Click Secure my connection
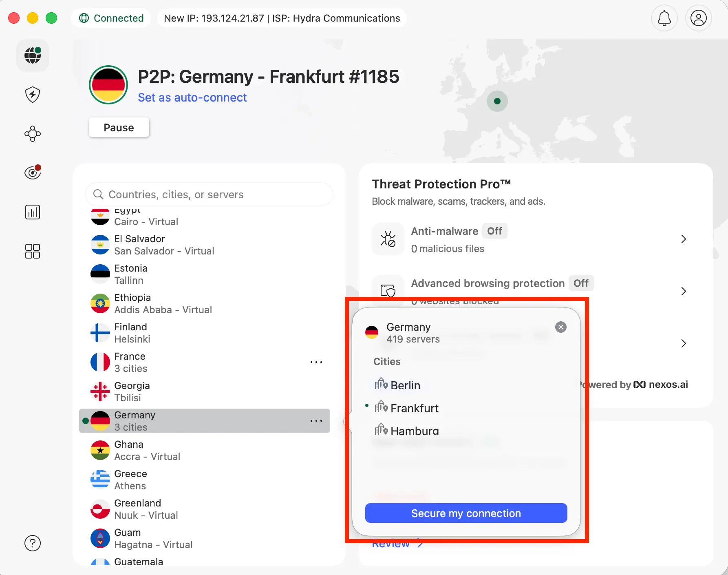 click(x=466, y=513)
